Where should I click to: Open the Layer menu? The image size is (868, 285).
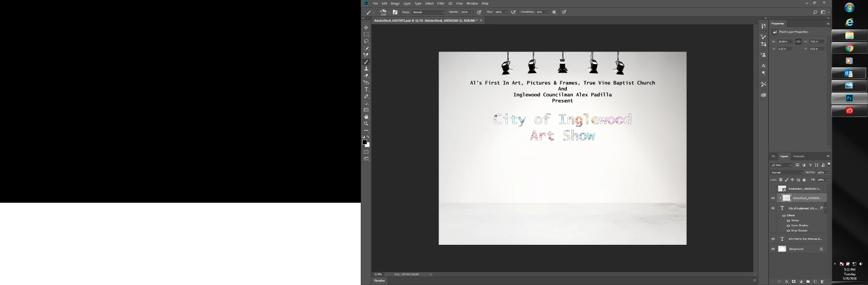pyautogui.click(x=407, y=3)
